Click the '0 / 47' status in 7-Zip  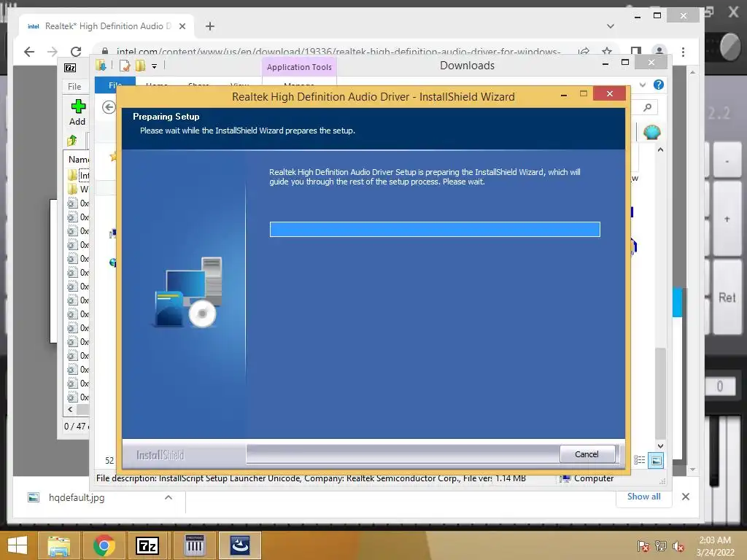(x=75, y=426)
